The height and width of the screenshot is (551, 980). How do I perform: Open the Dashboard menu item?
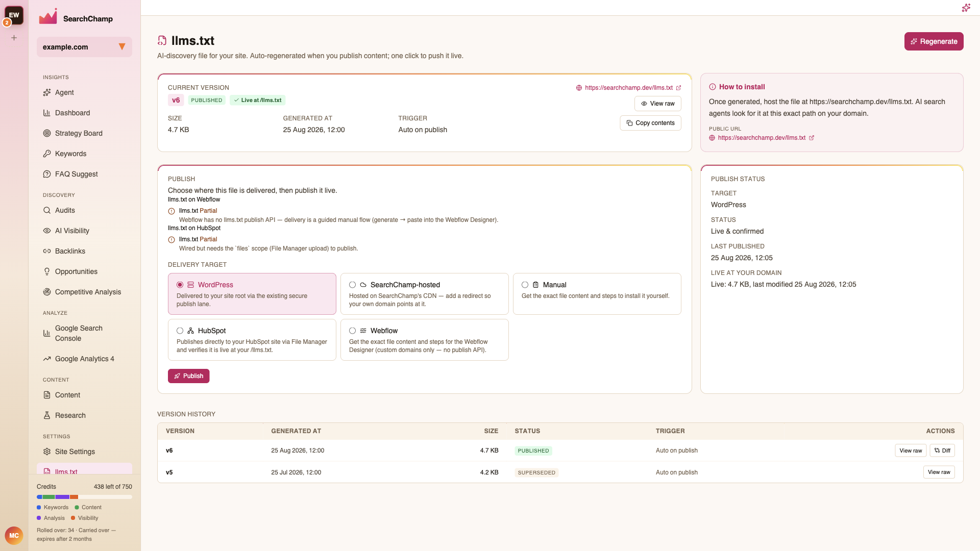click(x=84, y=113)
